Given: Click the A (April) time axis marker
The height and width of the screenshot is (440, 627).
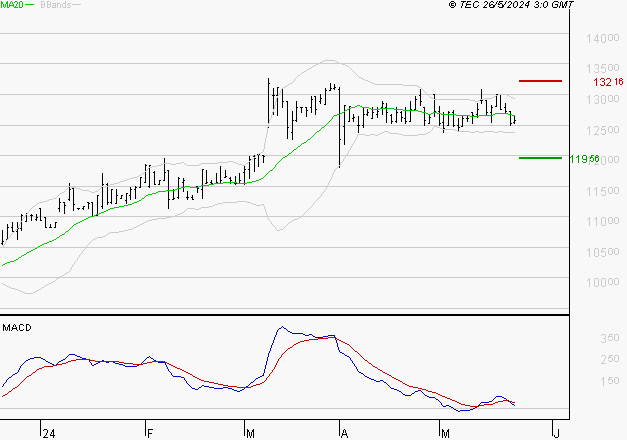Looking at the screenshot, I should tap(344, 434).
